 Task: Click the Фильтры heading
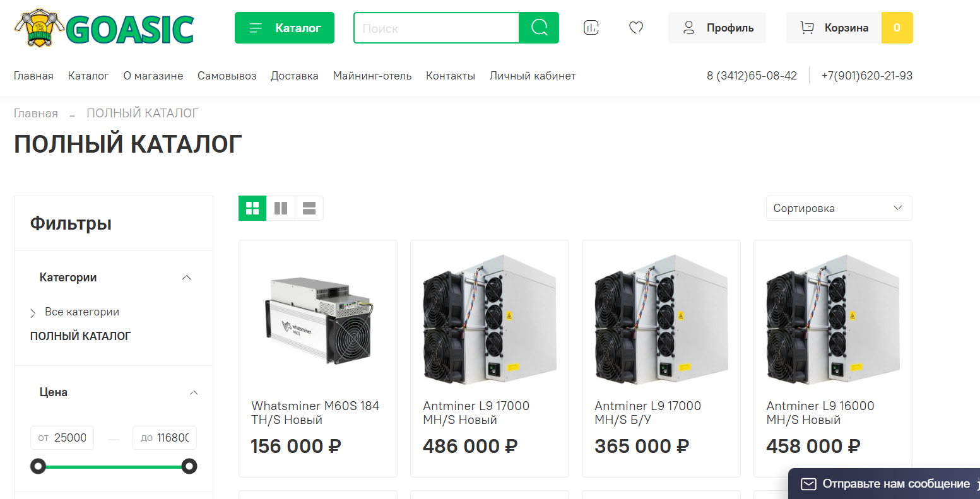coord(71,223)
